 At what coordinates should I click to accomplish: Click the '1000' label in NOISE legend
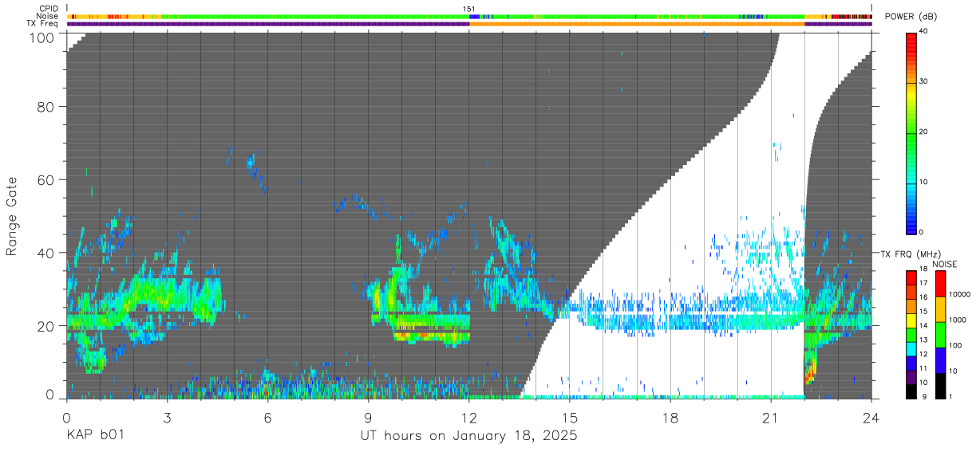pos(958,320)
